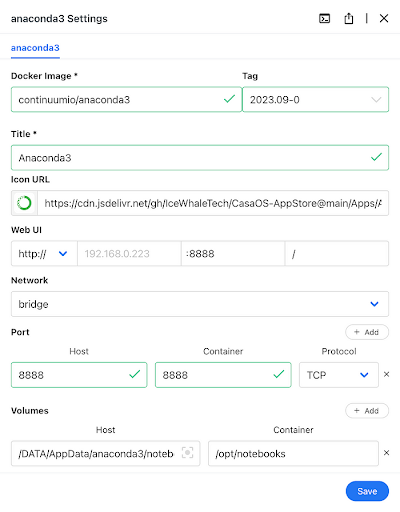Add a new Volumes mapping
This screenshot has height=512, width=400.
coord(367,411)
